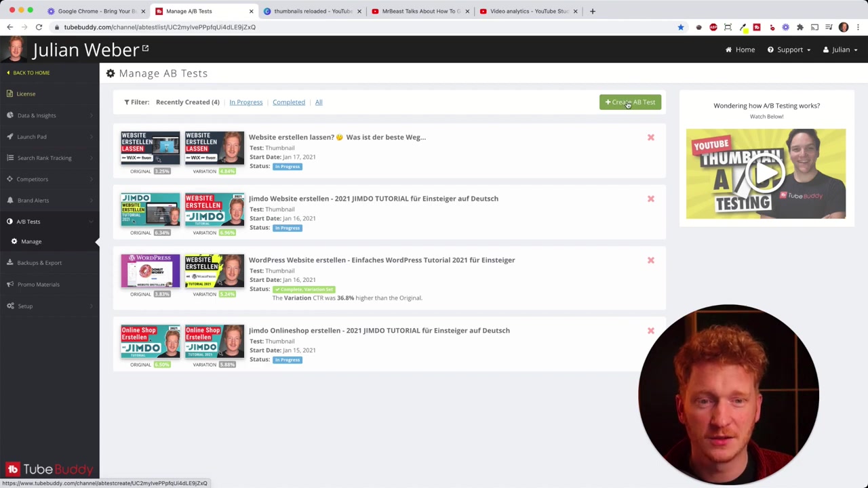Expand Search Rank Tracking section
The height and width of the screenshot is (488, 868).
50,158
